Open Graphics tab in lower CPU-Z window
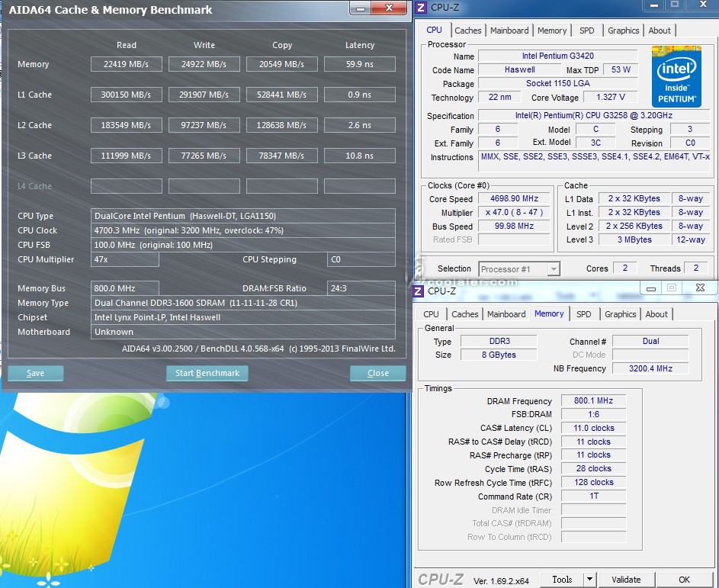The image size is (719, 588). (x=620, y=314)
